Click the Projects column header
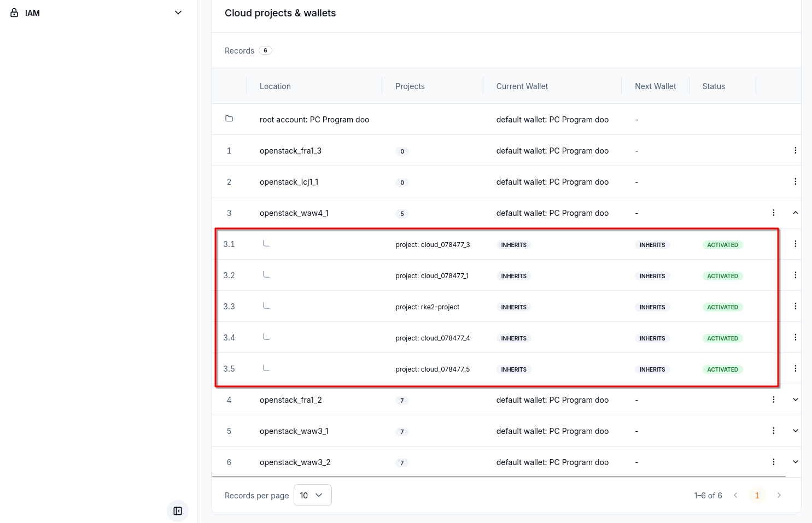 [x=410, y=86]
